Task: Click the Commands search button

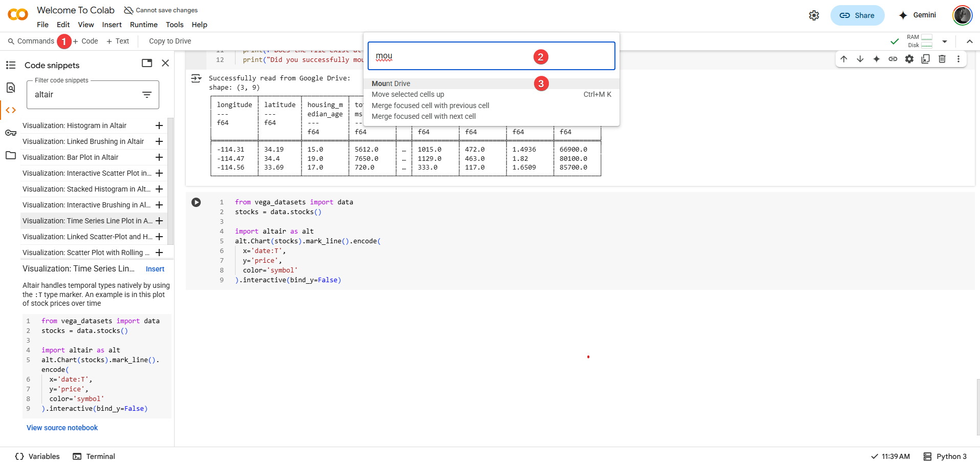Action: (31, 41)
